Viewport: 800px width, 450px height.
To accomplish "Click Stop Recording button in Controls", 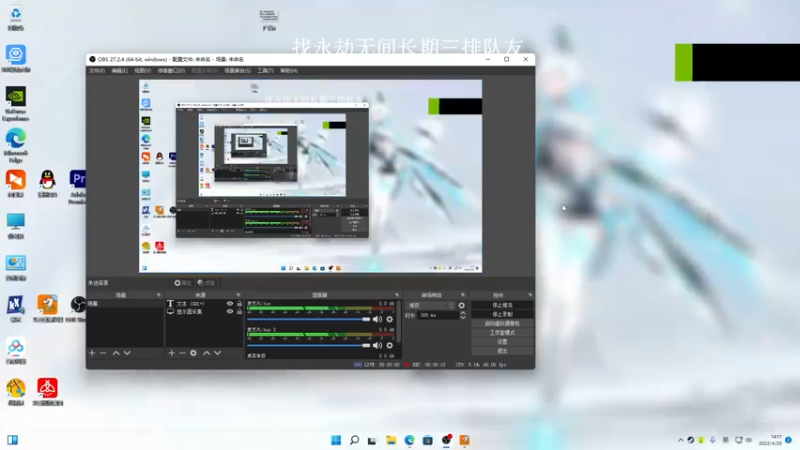I will (502, 314).
